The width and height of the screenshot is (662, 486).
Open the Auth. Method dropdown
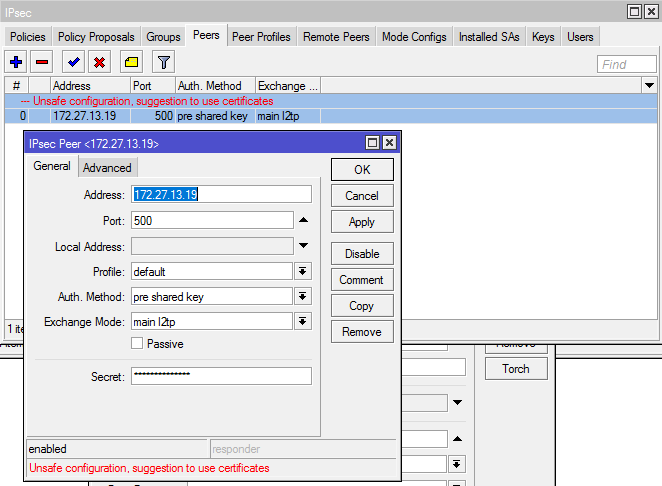point(303,296)
